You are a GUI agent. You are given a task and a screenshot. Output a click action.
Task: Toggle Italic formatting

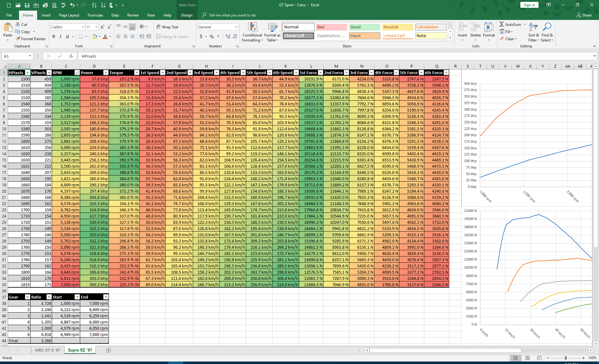[61, 36]
